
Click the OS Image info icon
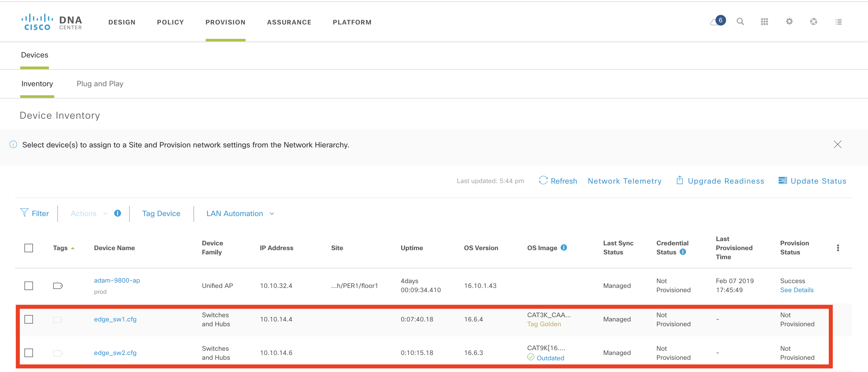pyautogui.click(x=564, y=247)
